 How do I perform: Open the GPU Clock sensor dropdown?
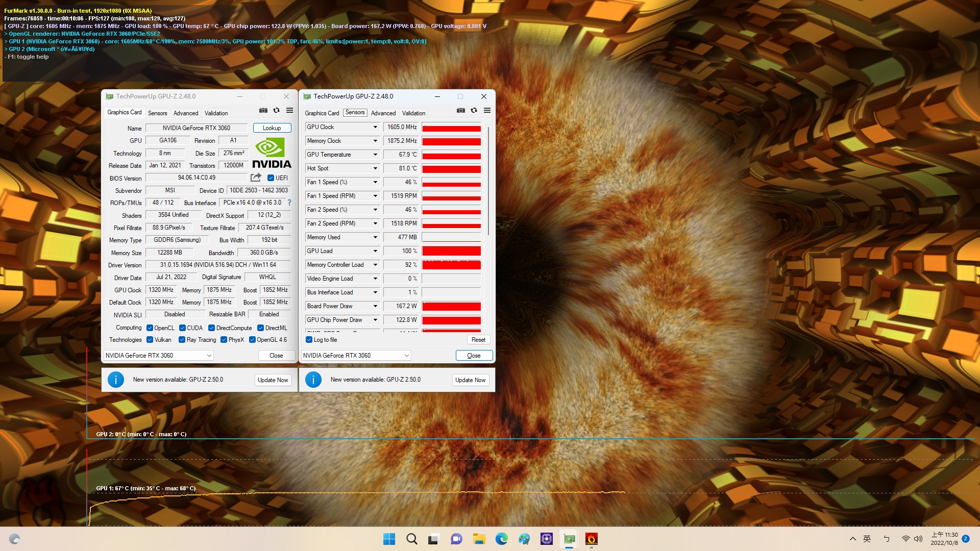click(375, 127)
